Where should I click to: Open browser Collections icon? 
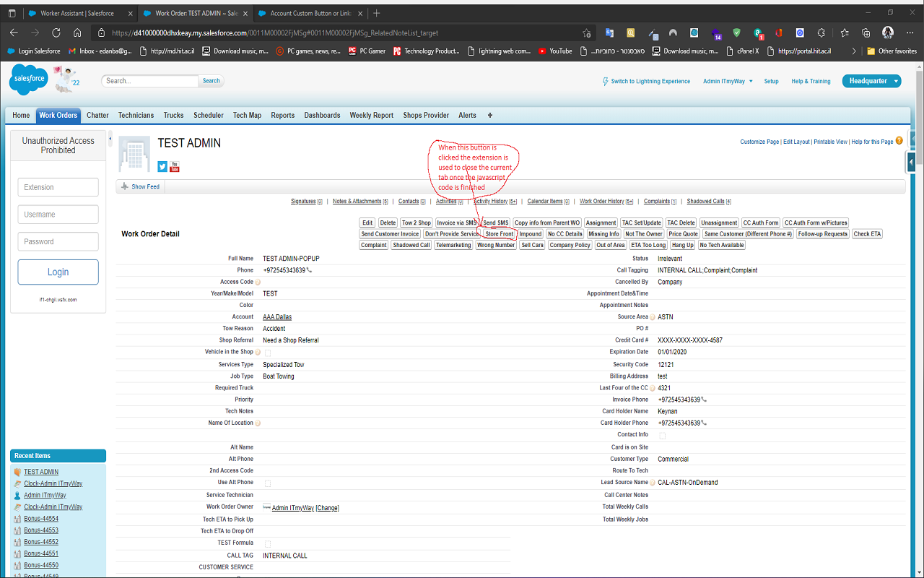(x=866, y=33)
